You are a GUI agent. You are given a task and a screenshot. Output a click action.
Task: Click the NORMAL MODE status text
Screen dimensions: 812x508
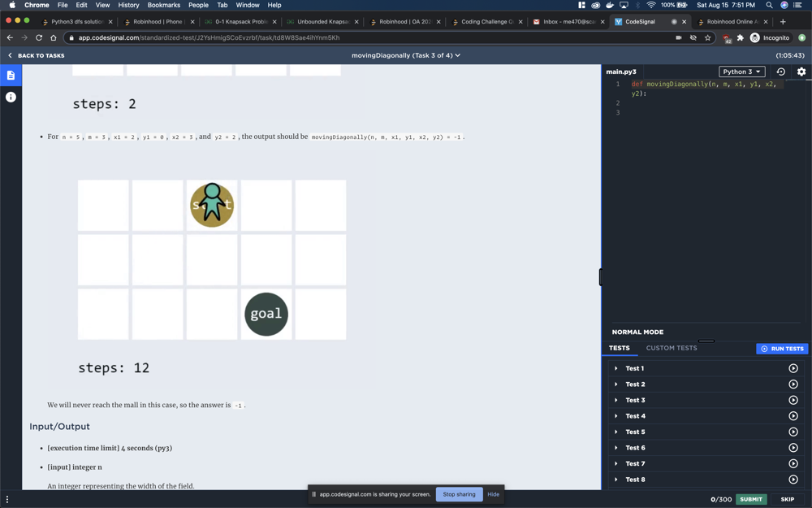(637, 332)
